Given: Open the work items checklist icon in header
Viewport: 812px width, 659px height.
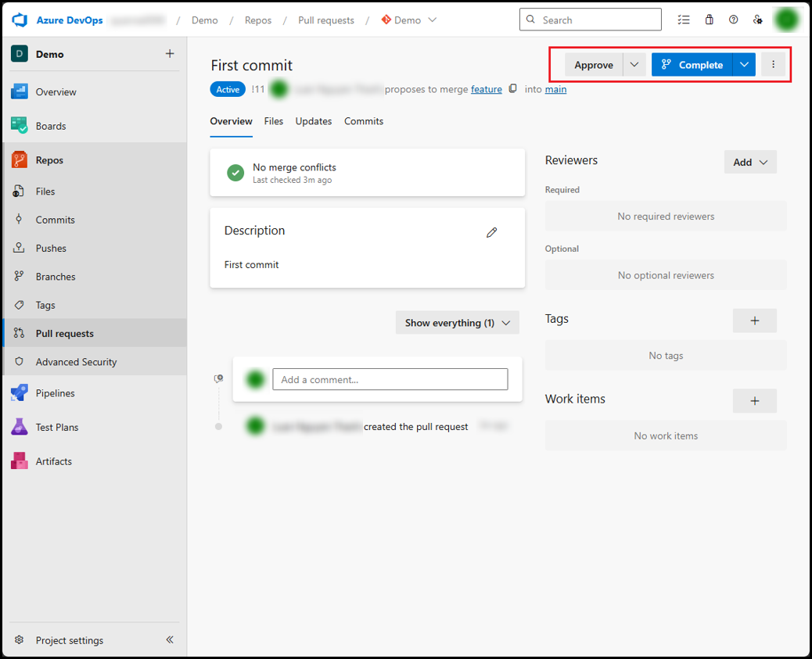Looking at the screenshot, I should coord(684,20).
